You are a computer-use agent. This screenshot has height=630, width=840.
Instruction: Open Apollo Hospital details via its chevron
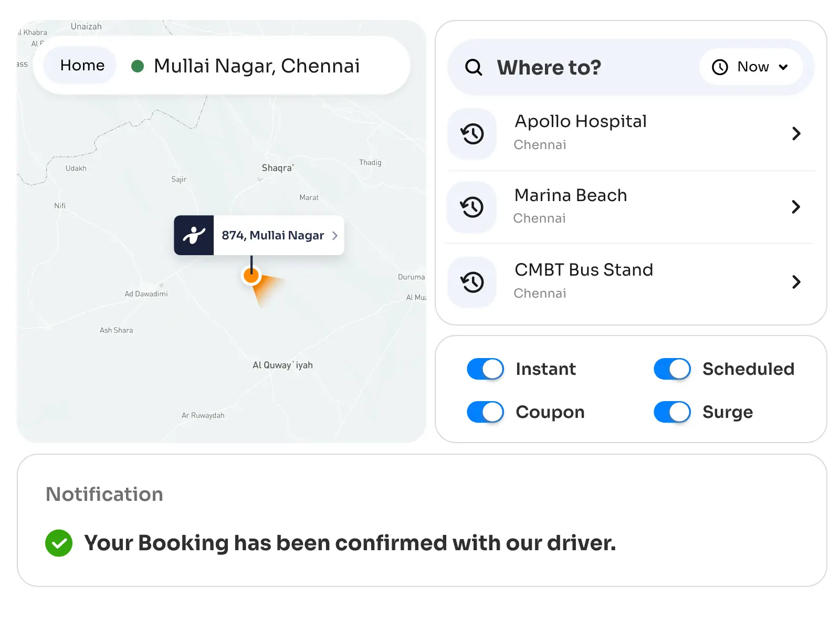pyautogui.click(x=796, y=133)
